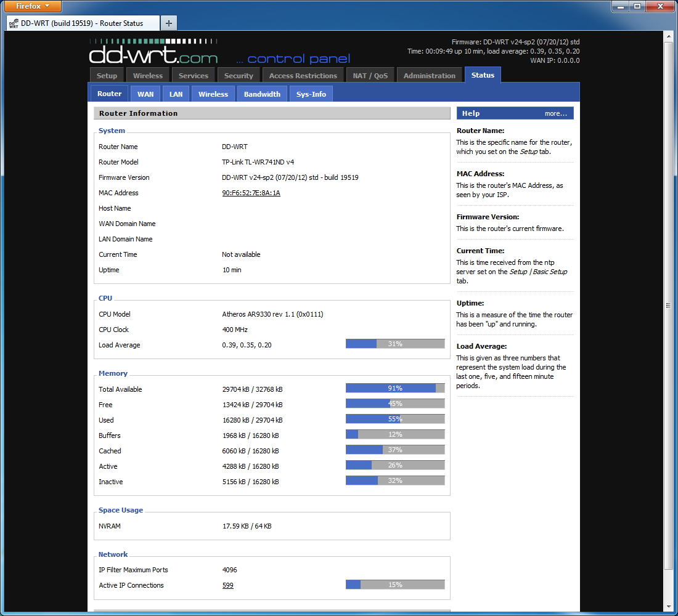The image size is (678, 616).
Task: Open the NAT / QoS tab
Action: (370, 76)
